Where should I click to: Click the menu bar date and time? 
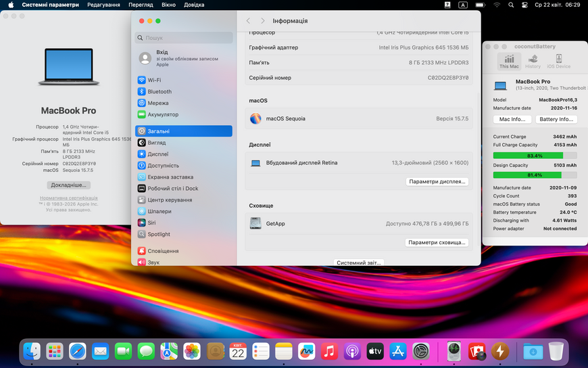[x=558, y=5]
